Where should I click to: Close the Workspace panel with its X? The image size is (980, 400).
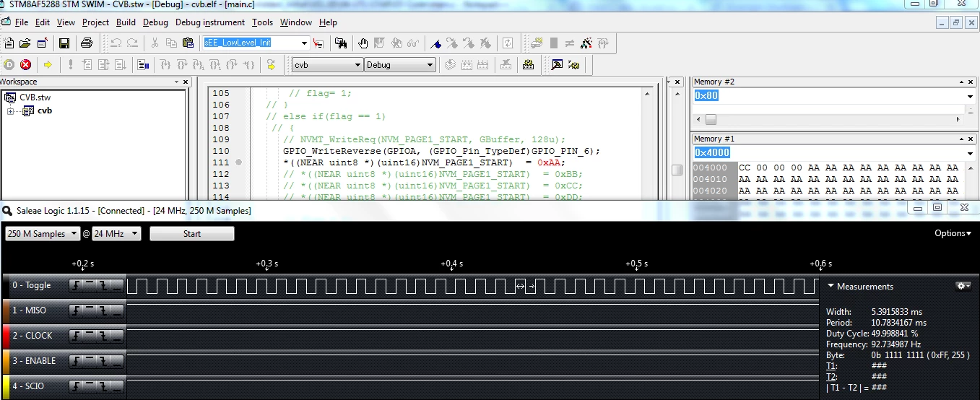tap(186, 82)
